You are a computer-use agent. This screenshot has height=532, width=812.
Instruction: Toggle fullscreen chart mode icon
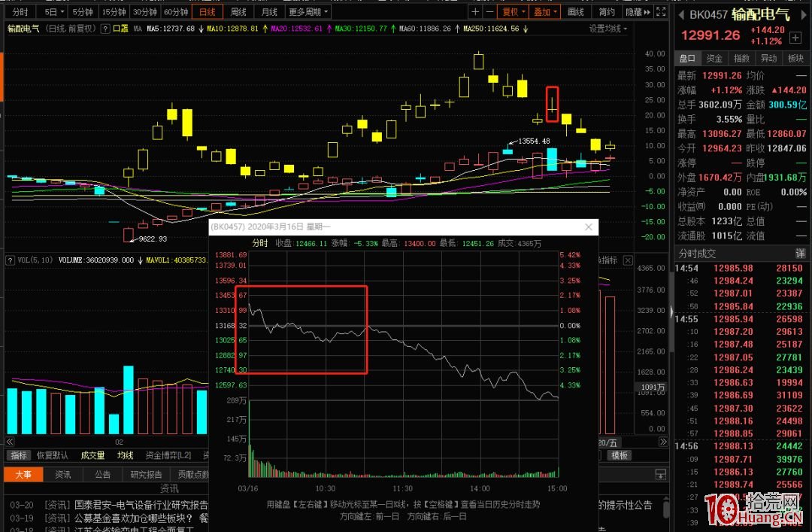661,11
